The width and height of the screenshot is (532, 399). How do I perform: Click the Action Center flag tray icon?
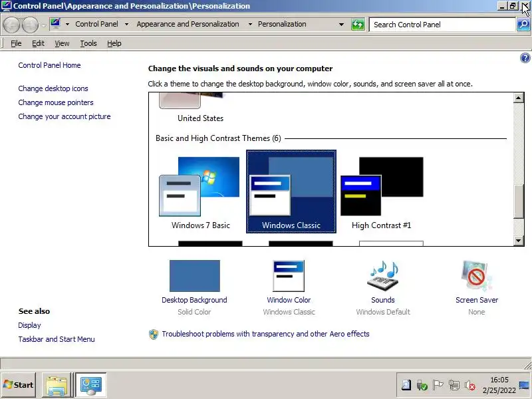click(x=438, y=385)
